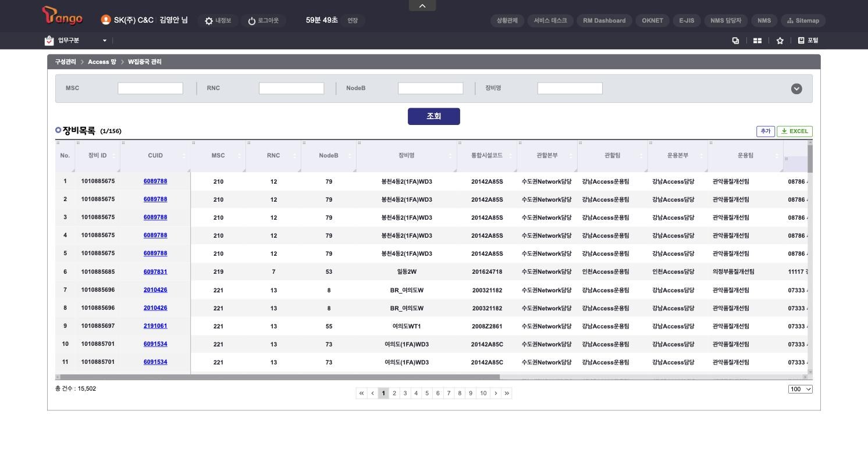
Task: Sort by 장비명 column header
Action: pyautogui.click(x=407, y=156)
